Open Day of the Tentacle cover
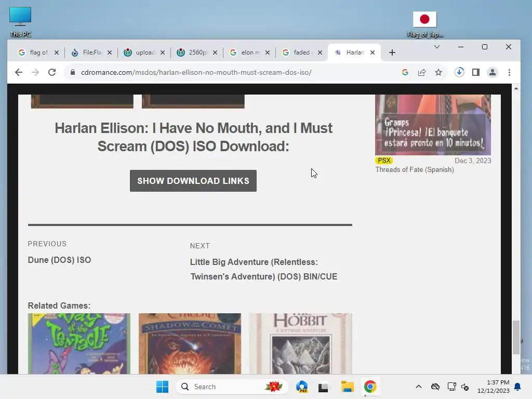 pos(79,344)
